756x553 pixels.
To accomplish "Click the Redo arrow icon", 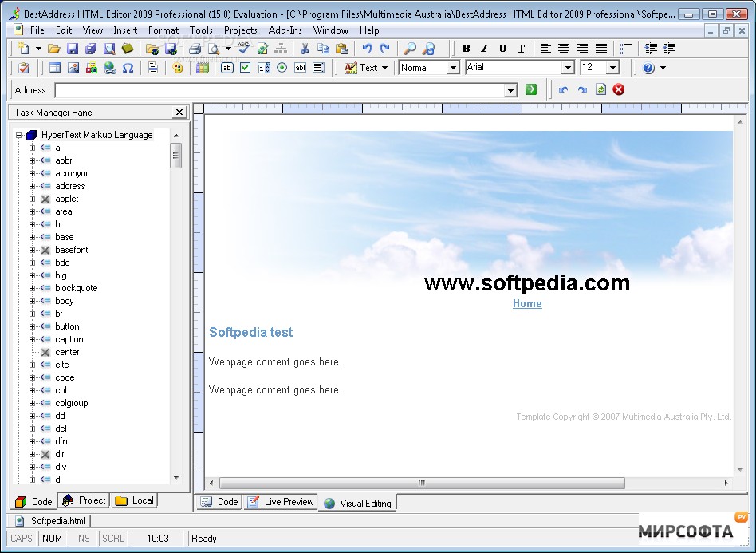I will [384, 49].
